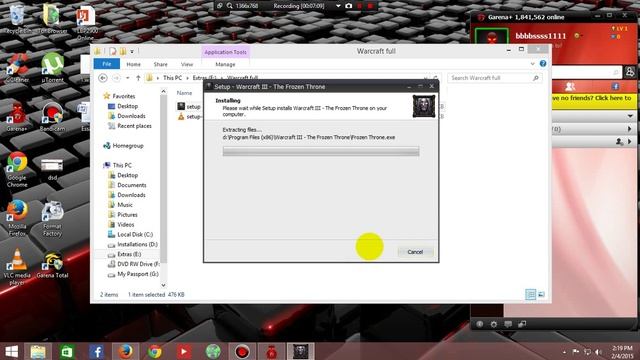Open Explorer help question icon
Screen dimensions: 640x360
(x=543, y=64)
